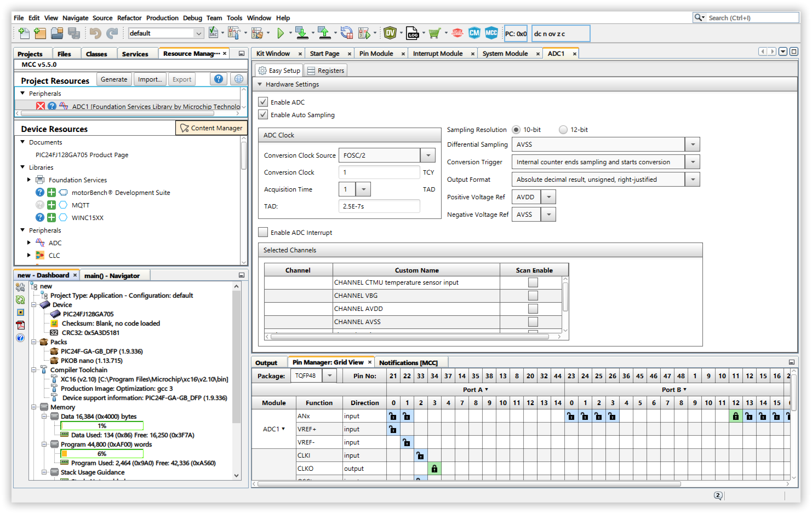The width and height of the screenshot is (812, 514).
Task: Click the Program memory 6% usage bar
Action: 102,454
